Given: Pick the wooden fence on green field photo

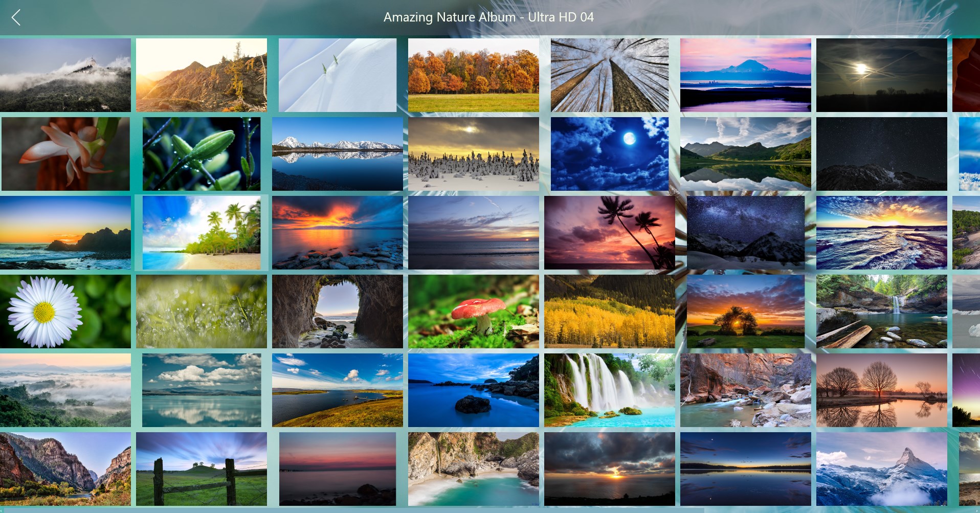Looking at the screenshot, I should pos(202,469).
